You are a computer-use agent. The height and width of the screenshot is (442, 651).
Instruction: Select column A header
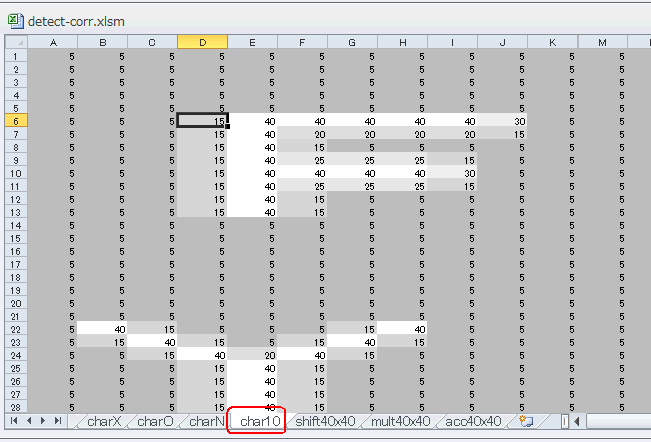coord(53,42)
